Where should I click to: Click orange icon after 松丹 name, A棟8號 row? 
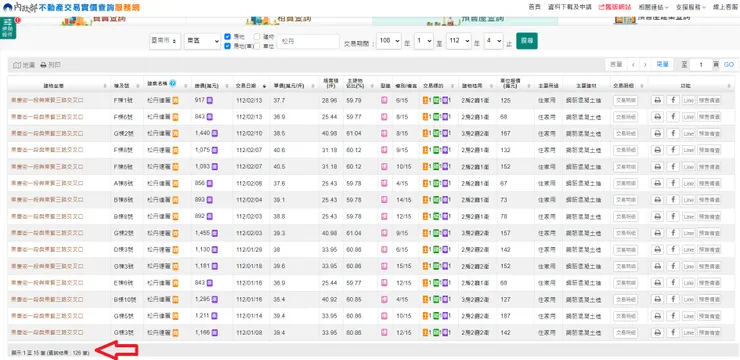176,183
